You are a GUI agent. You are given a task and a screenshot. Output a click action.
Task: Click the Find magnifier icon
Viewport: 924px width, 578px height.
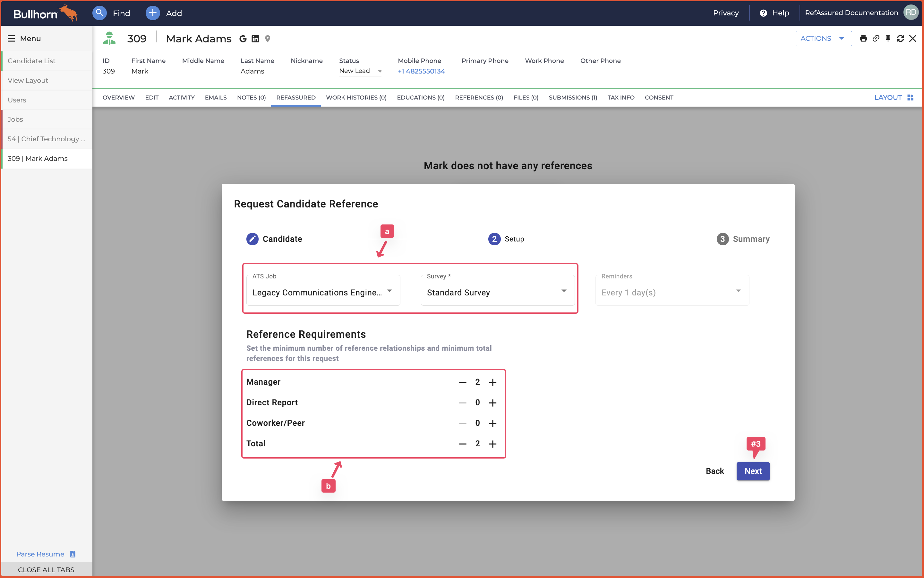(99, 13)
